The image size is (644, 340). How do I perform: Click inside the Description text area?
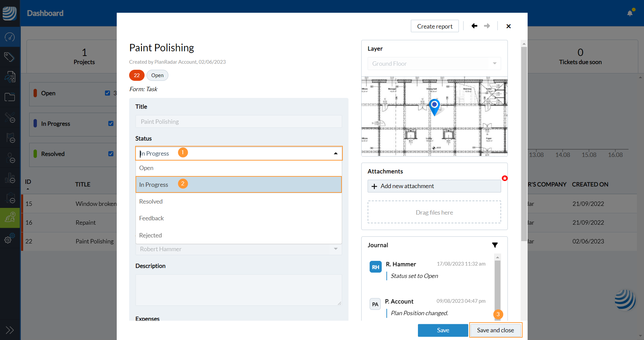(238, 290)
